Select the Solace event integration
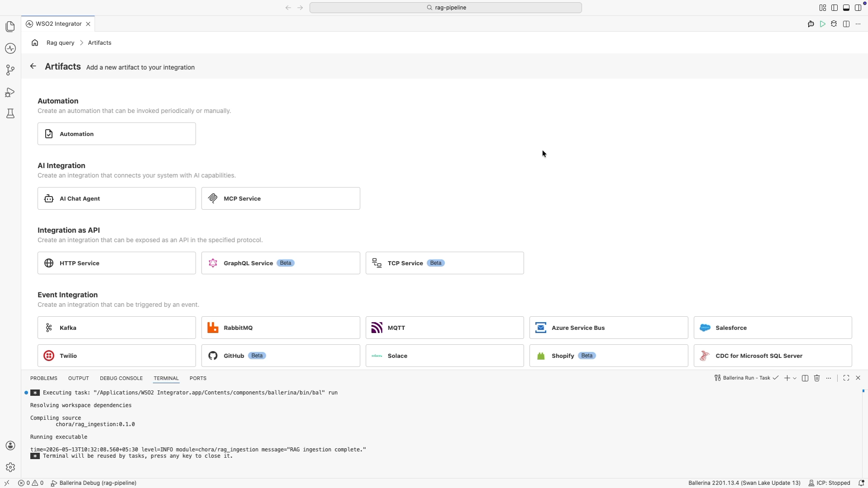Image resolution: width=868 pixels, height=488 pixels. pos(445,356)
